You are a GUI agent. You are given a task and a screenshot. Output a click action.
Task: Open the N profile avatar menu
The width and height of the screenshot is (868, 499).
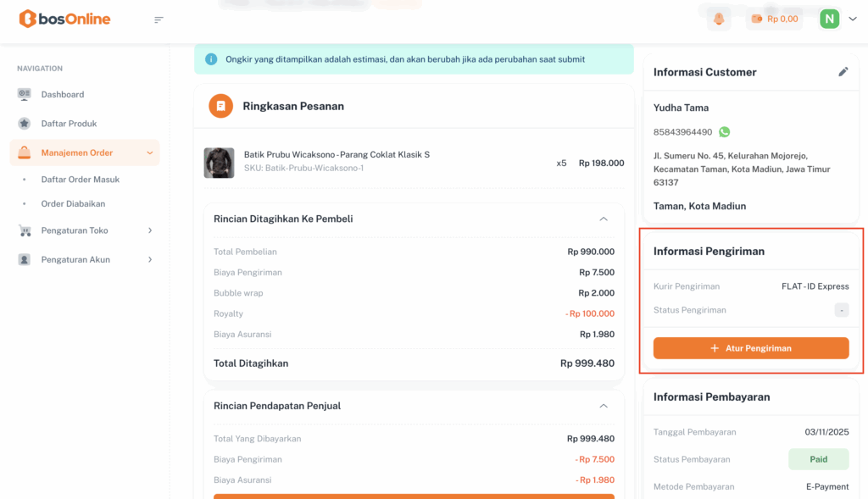(x=830, y=19)
